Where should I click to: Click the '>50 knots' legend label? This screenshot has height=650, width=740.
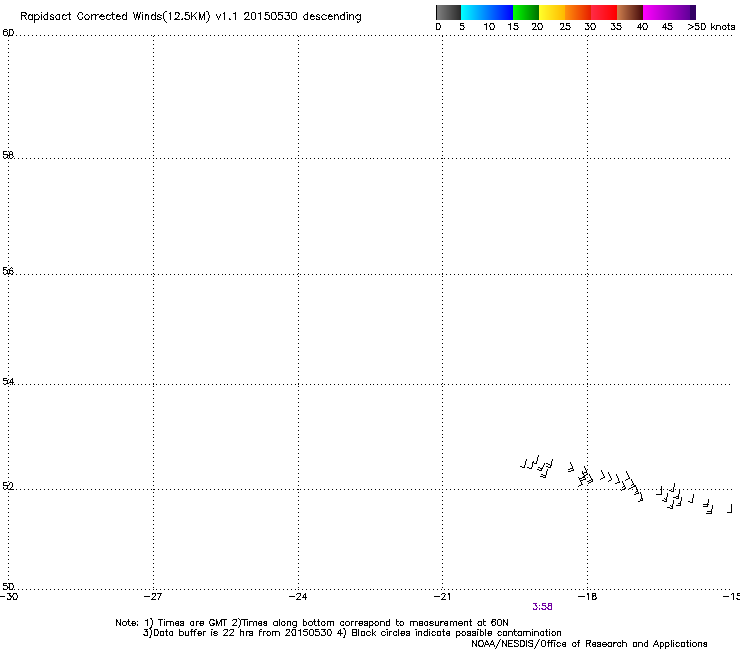[x=711, y=27]
